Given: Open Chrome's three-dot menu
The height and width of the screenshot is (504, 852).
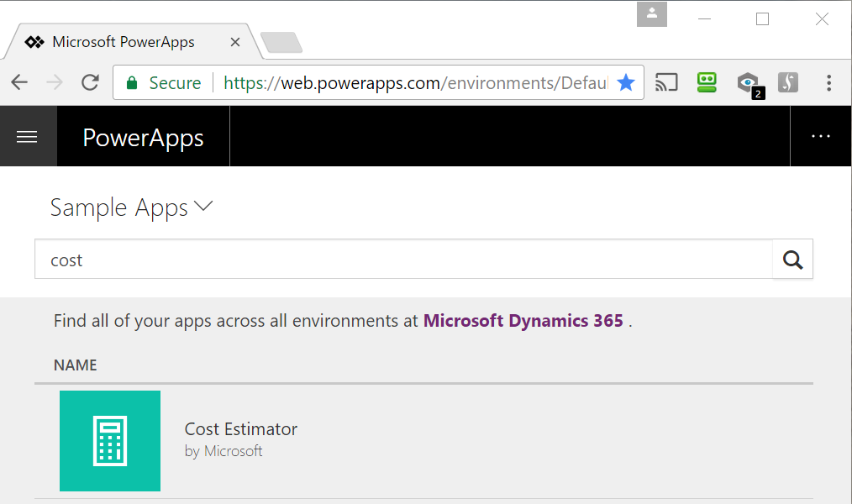Looking at the screenshot, I should (828, 82).
